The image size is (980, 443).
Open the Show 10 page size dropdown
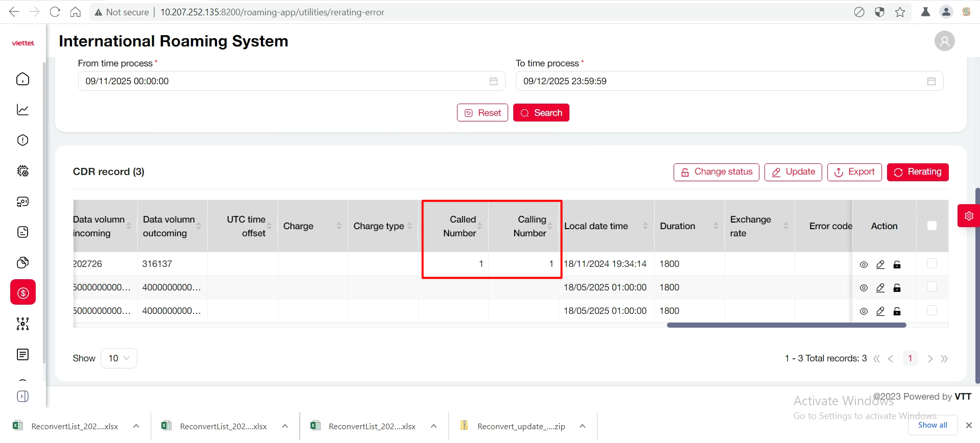click(x=119, y=358)
